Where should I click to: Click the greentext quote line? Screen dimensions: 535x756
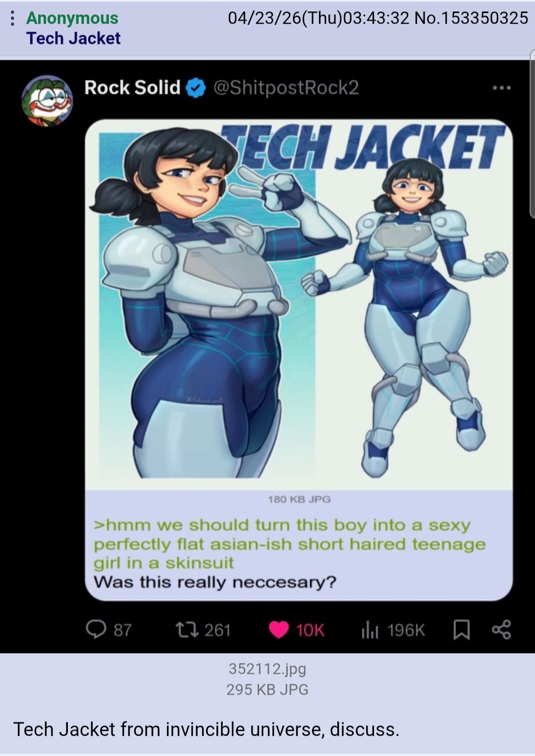click(290, 544)
